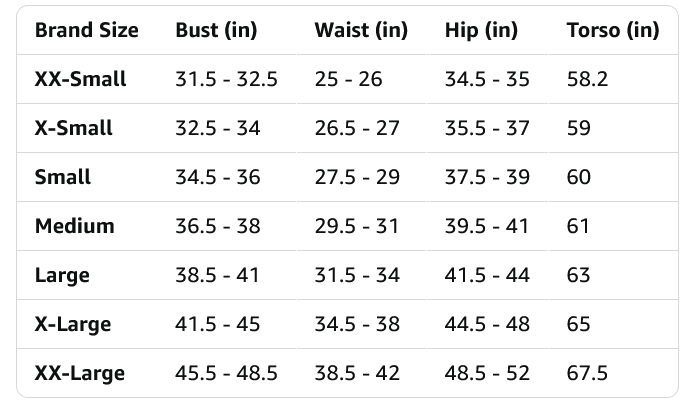Select the 29.5 - 31 waist cell
The height and width of the screenshot is (409, 688).
[x=357, y=226]
